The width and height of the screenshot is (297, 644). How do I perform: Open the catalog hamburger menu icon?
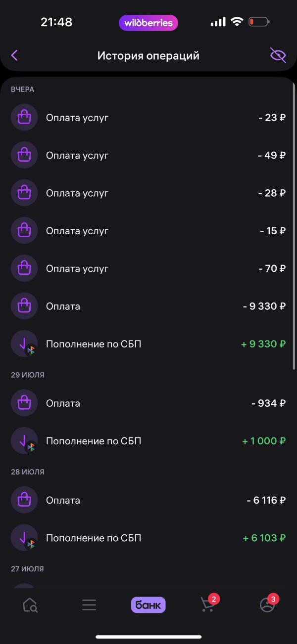pyautogui.click(x=89, y=605)
